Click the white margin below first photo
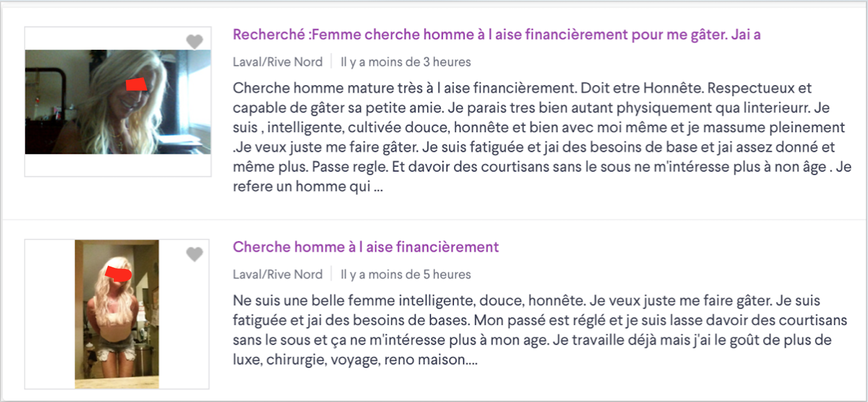This screenshot has width=868, height=402. click(118, 165)
